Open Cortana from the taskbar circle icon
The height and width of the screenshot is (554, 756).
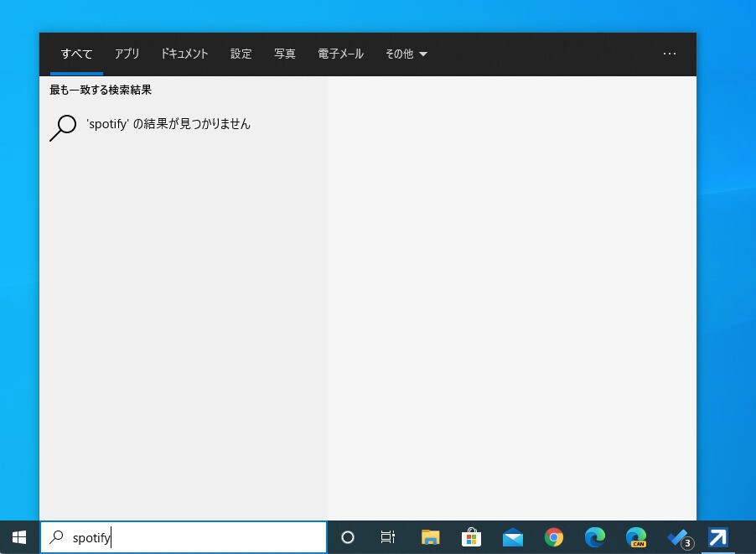348,537
